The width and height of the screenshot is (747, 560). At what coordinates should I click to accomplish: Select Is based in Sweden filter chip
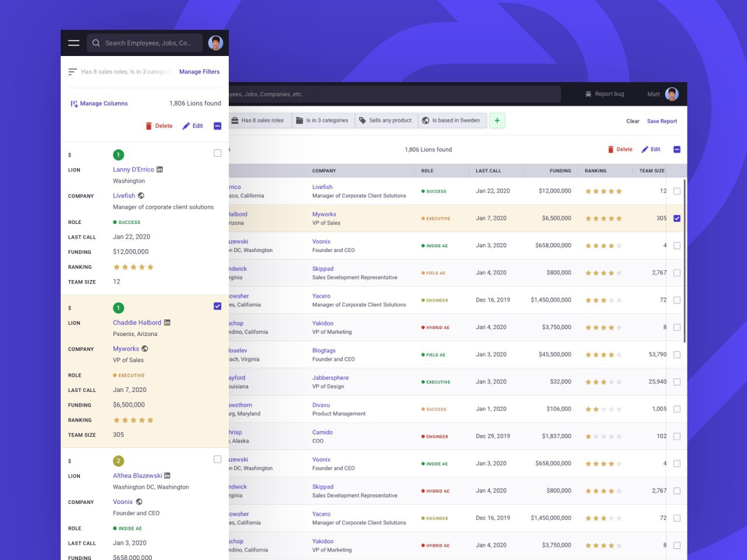click(452, 121)
